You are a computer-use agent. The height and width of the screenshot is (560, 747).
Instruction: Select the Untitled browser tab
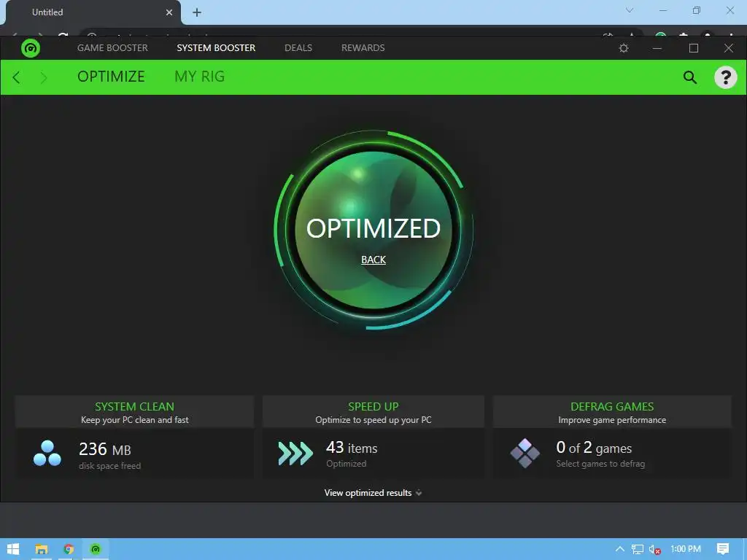tap(93, 12)
